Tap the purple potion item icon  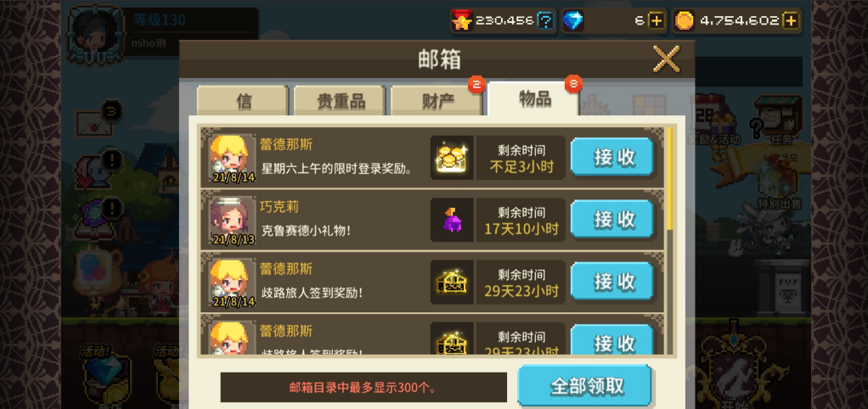tap(452, 220)
